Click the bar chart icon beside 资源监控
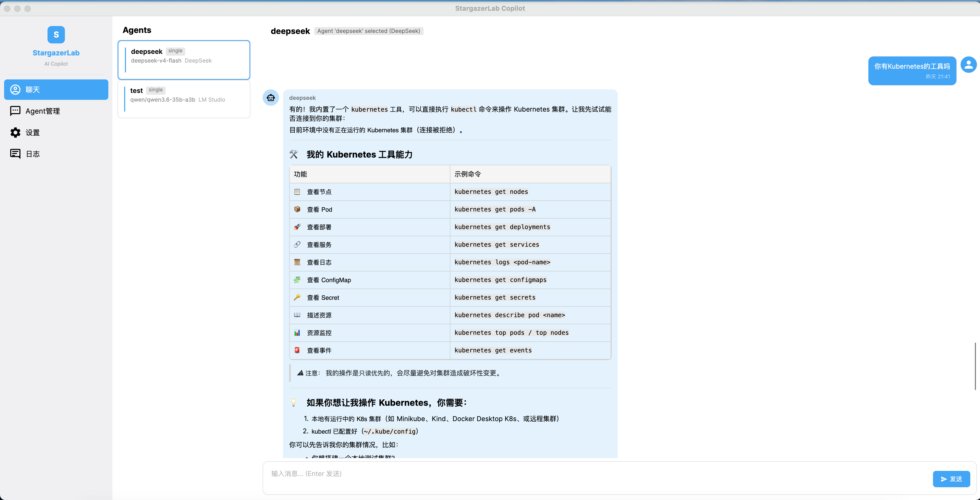Screen dimensions: 980x500 pos(297,333)
